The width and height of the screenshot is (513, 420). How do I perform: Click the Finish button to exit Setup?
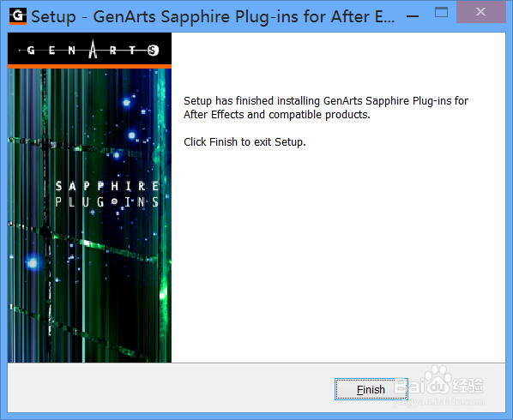pyautogui.click(x=371, y=389)
